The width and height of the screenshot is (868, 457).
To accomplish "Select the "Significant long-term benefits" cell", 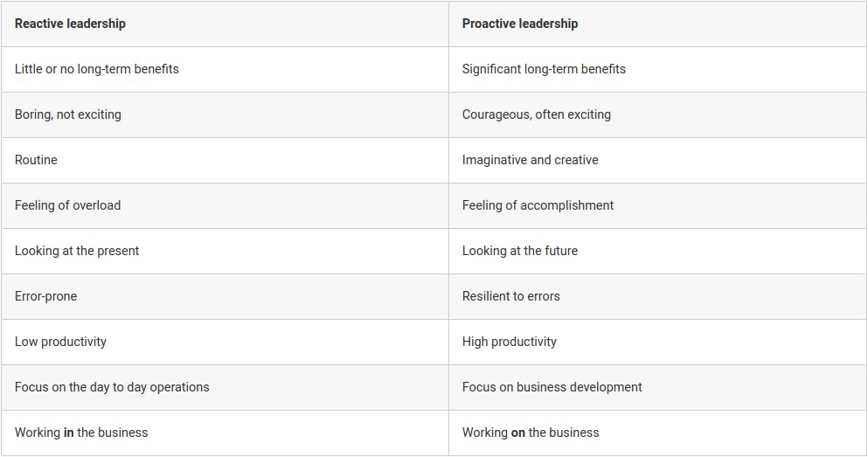I will point(657,69).
